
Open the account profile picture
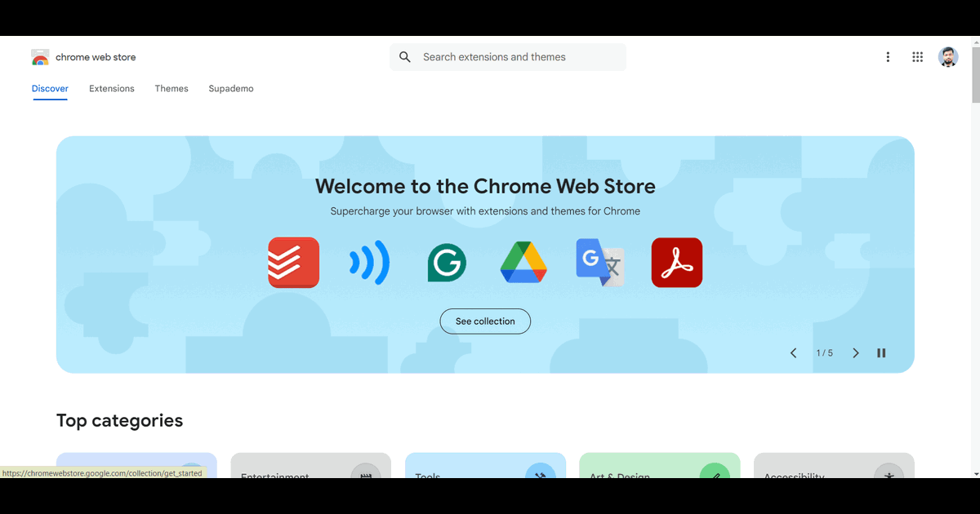pos(948,57)
